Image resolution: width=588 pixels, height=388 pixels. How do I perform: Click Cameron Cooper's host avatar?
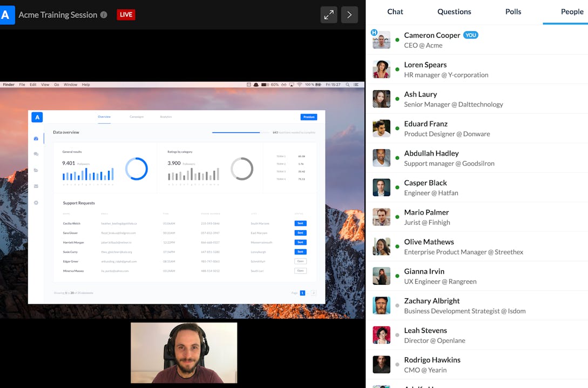pyautogui.click(x=381, y=40)
